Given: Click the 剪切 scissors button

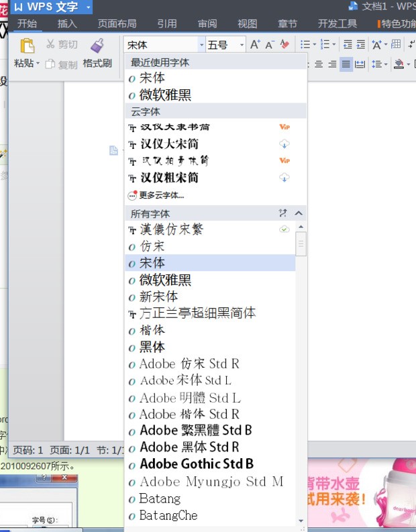Looking at the screenshot, I should [62, 44].
